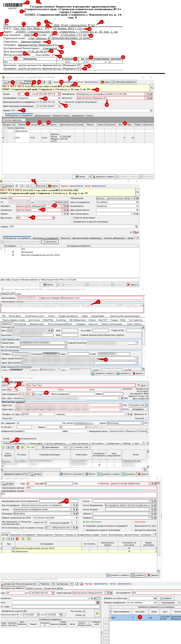Clear Лаборатория field in referral window
Screen dimensions: 181x644
pyautogui.click(x=137, y=198)
